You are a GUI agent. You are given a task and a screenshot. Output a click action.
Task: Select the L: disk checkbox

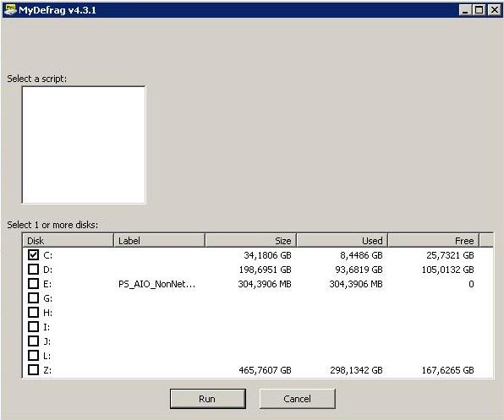[34, 356]
